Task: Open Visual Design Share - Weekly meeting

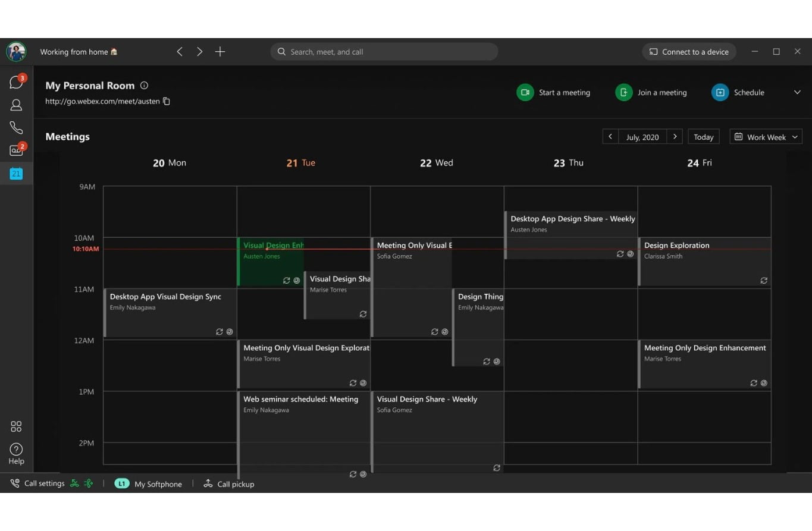Action: [x=437, y=432]
